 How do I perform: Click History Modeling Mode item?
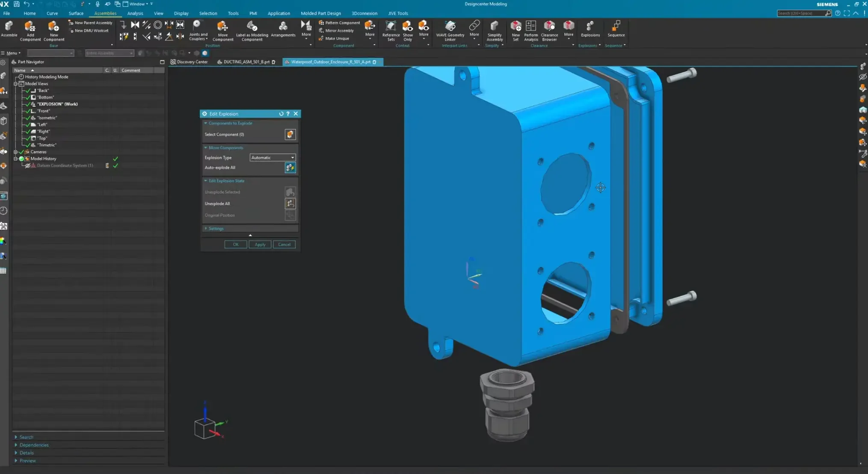[x=46, y=77]
